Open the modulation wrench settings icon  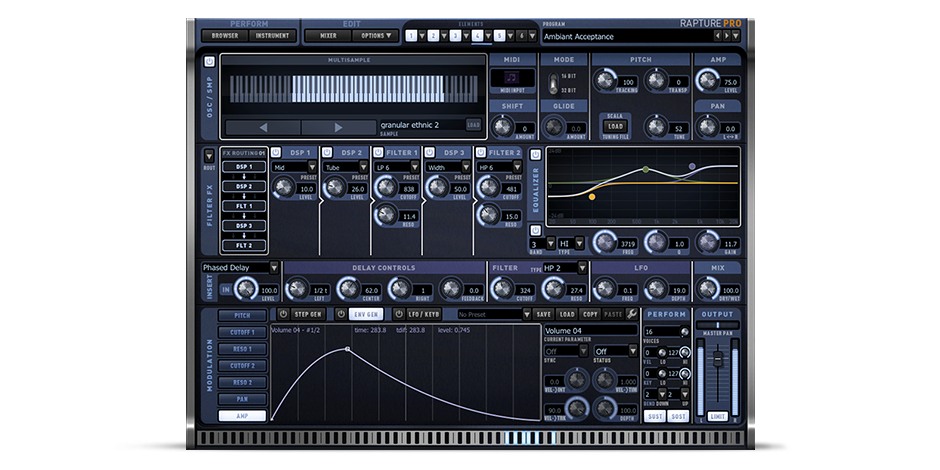pyautogui.click(x=632, y=314)
